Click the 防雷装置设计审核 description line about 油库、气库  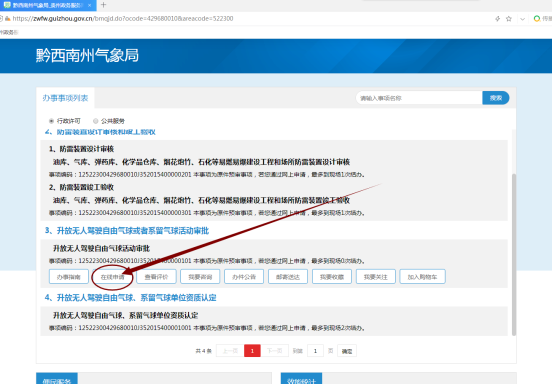tap(201, 162)
